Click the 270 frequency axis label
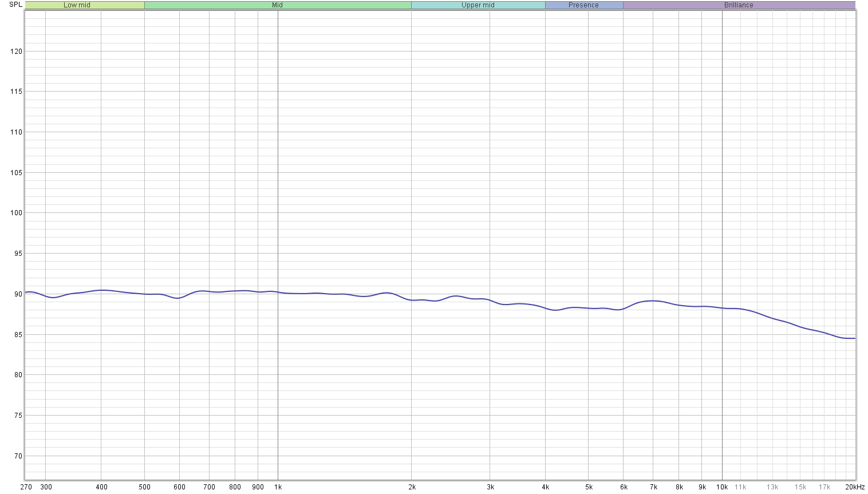 [x=26, y=487]
